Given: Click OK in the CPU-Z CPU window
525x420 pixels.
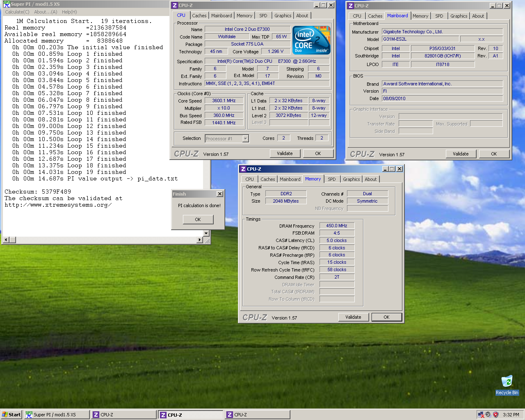Looking at the screenshot, I should pyautogui.click(x=318, y=153).
